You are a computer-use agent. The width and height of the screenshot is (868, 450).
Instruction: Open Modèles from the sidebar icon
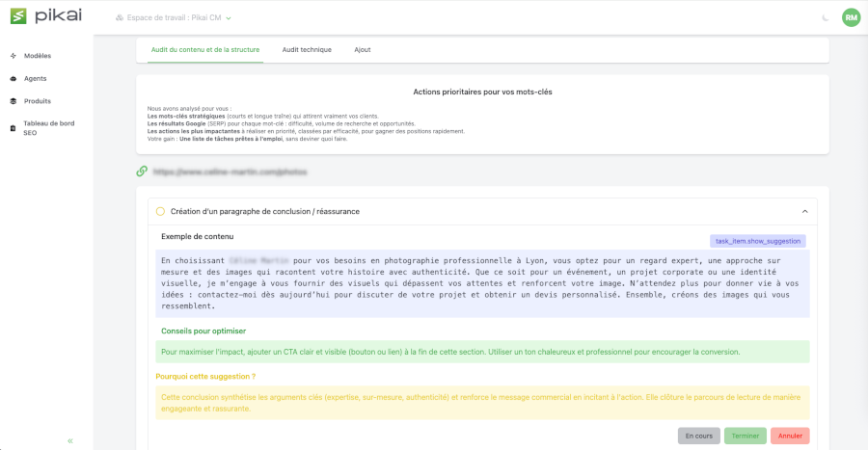pos(13,56)
